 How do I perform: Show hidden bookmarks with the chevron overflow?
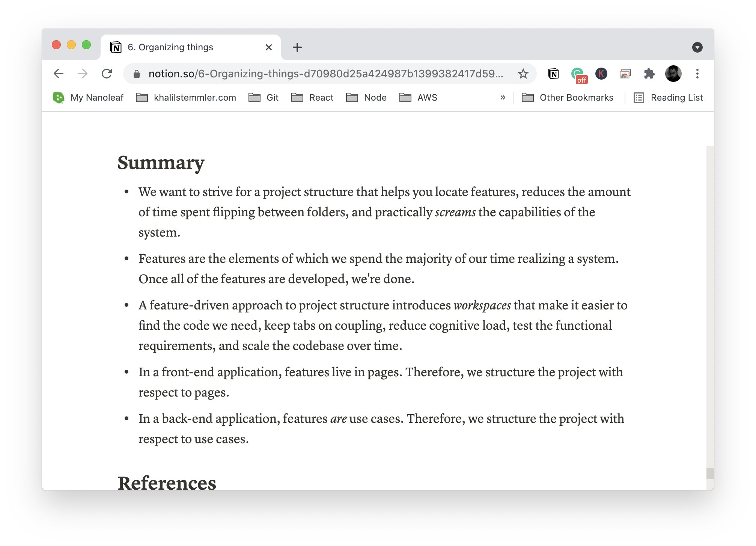[503, 98]
